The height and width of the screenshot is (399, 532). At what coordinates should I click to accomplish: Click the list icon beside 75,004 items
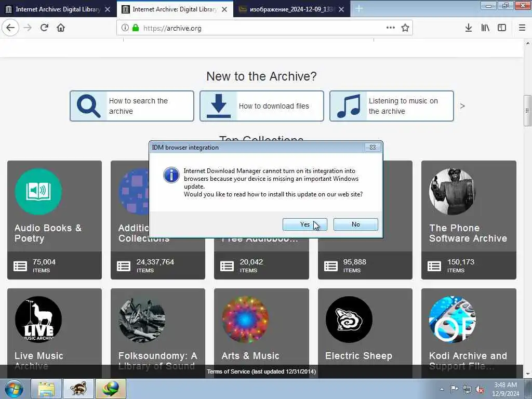(x=20, y=267)
